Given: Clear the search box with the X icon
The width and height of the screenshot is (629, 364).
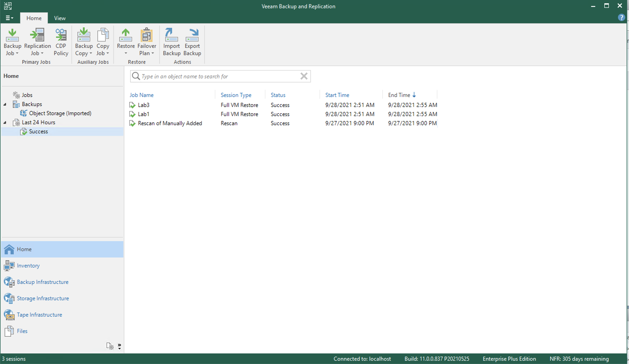Looking at the screenshot, I should (304, 76).
